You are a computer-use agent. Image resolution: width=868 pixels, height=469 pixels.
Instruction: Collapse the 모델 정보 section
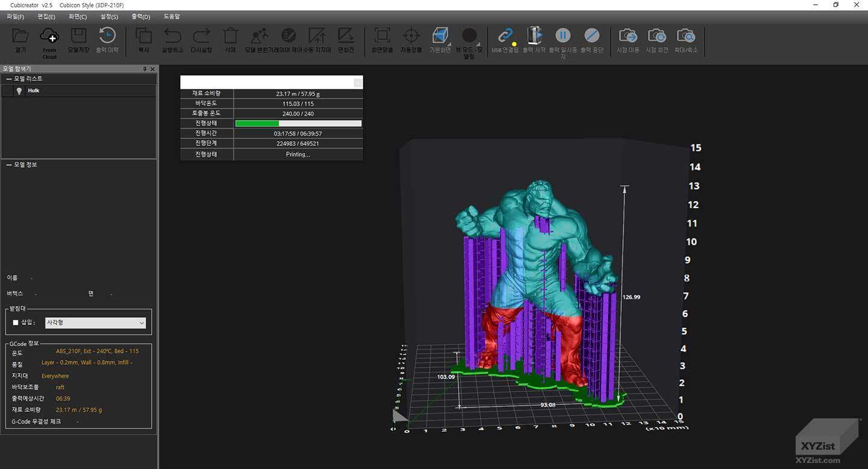click(x=8, y=165)
